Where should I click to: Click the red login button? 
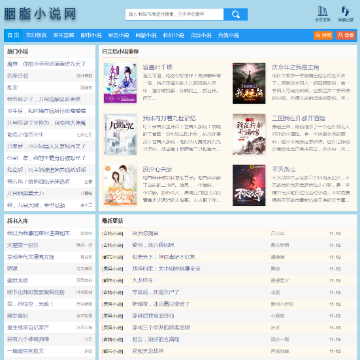pyautogui.click(x=346, y=35)
